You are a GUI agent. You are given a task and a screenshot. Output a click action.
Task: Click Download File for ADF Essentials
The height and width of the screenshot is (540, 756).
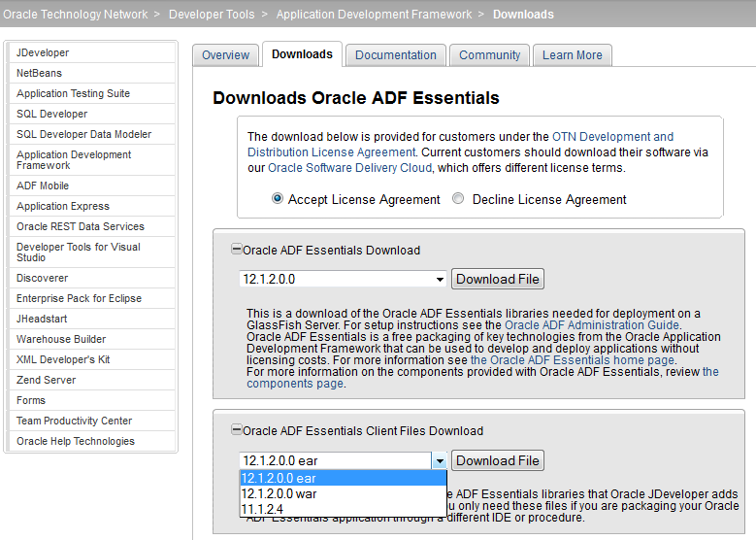(498, 279)
